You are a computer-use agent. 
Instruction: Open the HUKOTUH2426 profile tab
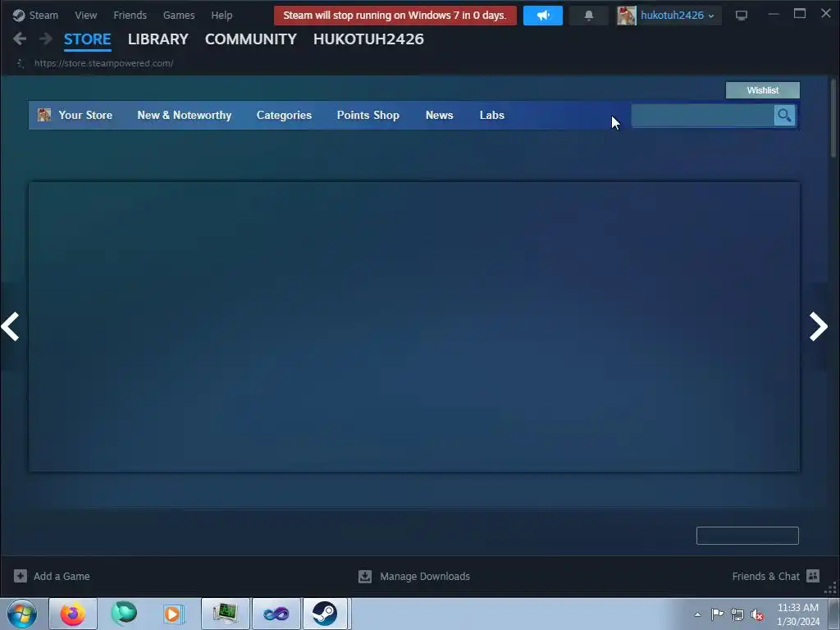[368, 39]
